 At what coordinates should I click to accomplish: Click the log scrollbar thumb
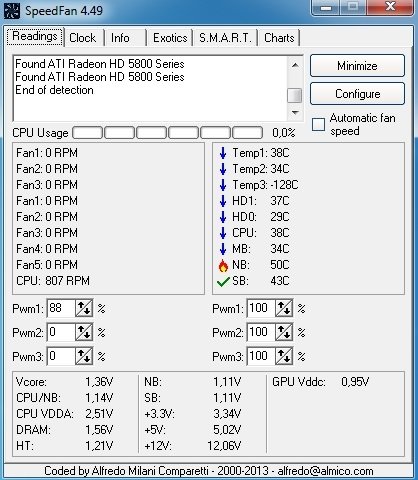click(x=295, y=95)
